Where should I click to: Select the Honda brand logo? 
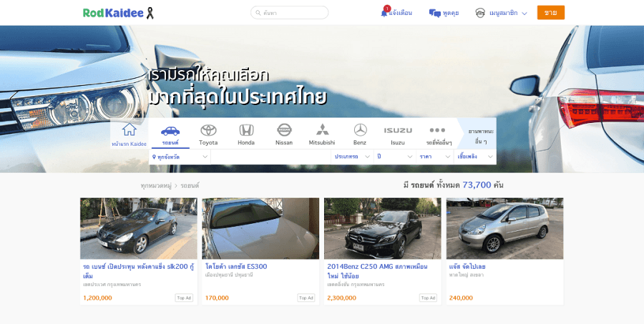246,130
